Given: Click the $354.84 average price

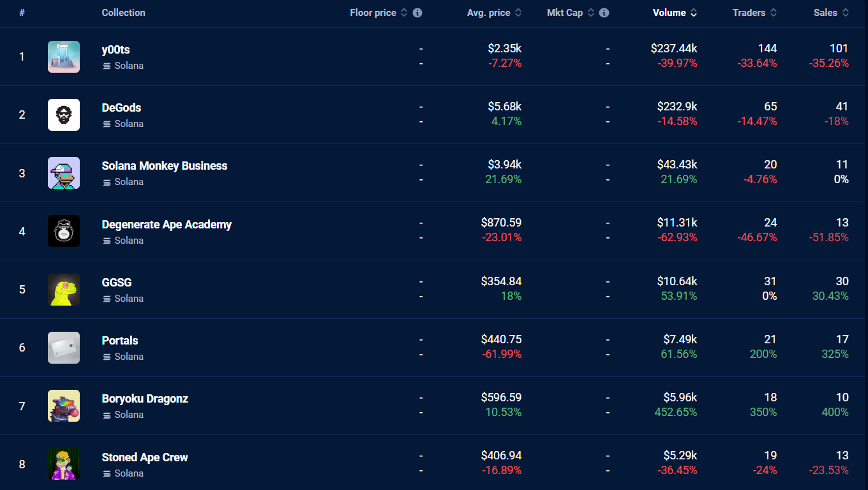Looking at the screenshot, I should tap(502, 281).
